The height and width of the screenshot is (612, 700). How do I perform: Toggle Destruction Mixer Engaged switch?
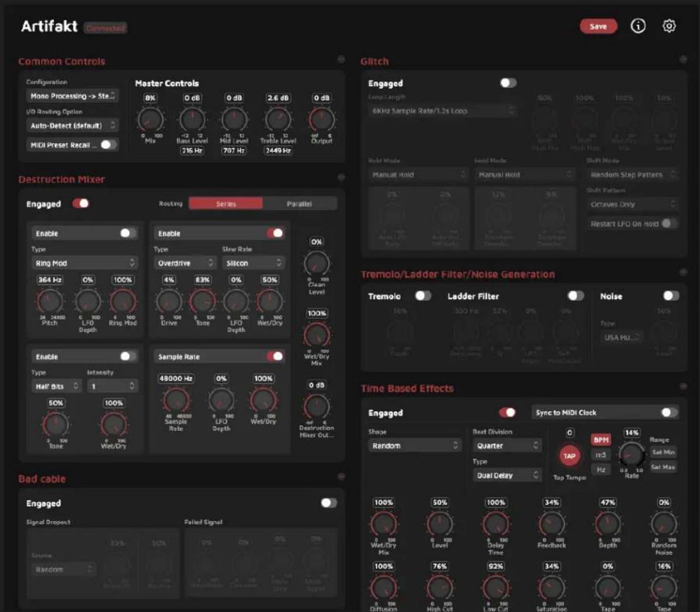click(81, 203)
